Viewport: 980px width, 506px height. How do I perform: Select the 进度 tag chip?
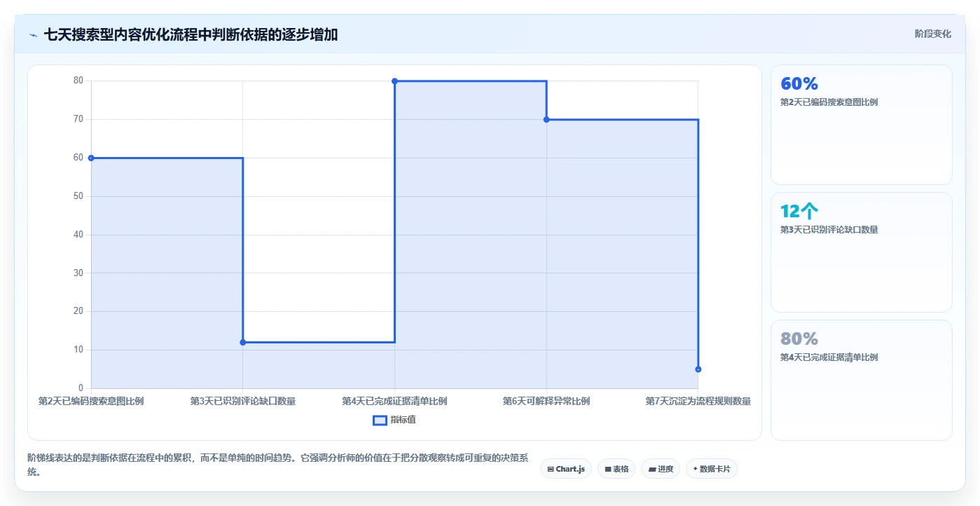(x=661, y=469)
